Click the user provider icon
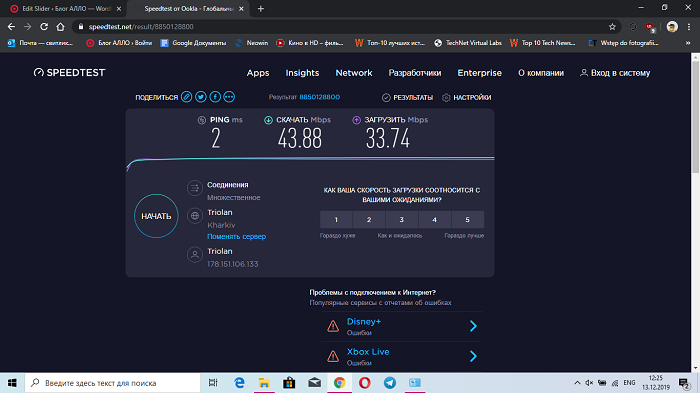The width and height of the screenshot is (700, 393). click(195, 255)
